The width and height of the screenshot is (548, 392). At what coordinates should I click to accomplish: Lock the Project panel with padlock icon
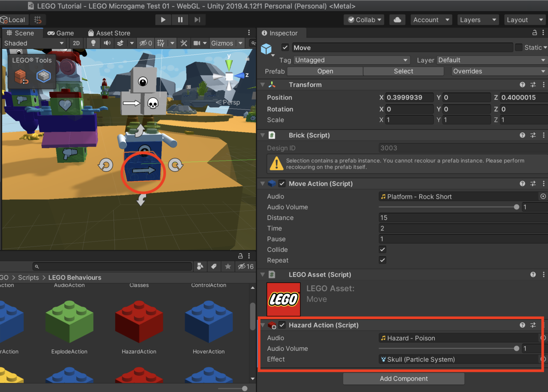pyautogui.click(x=240, y=256)
